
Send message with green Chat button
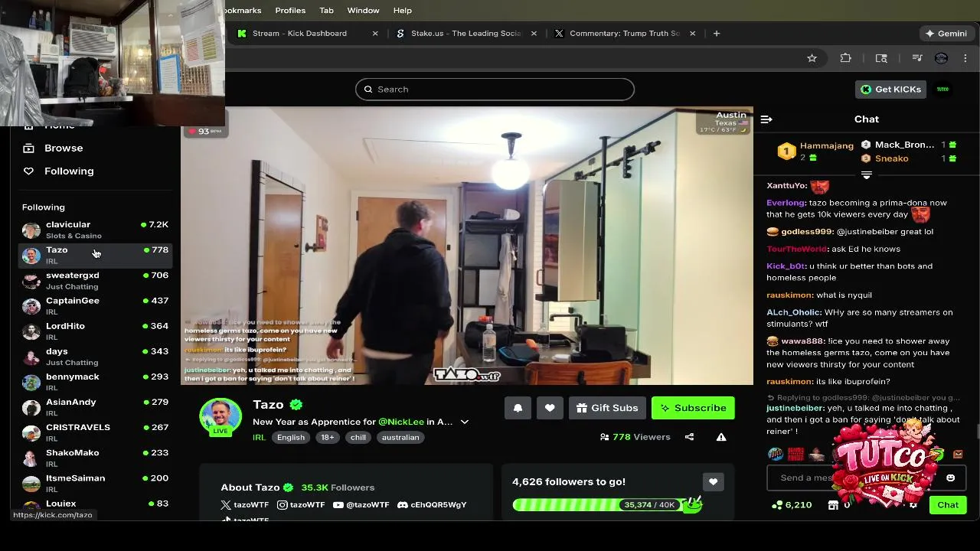pos(948,505)
